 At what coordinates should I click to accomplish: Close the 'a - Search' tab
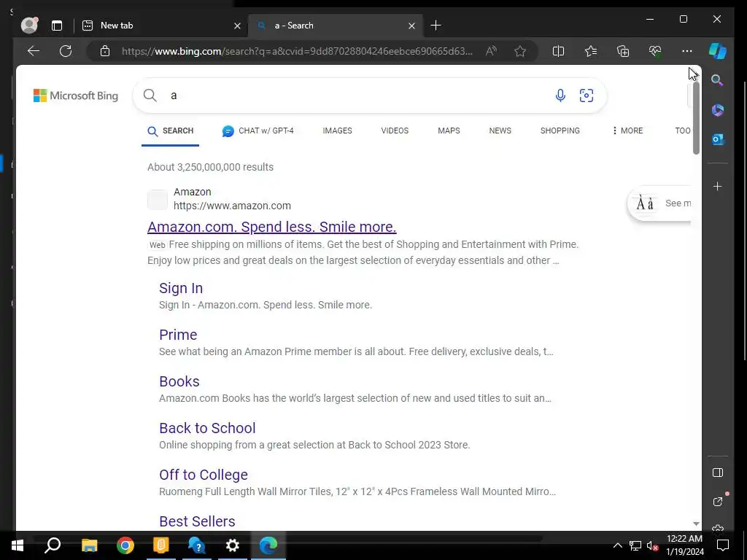(x=411, y=26)
